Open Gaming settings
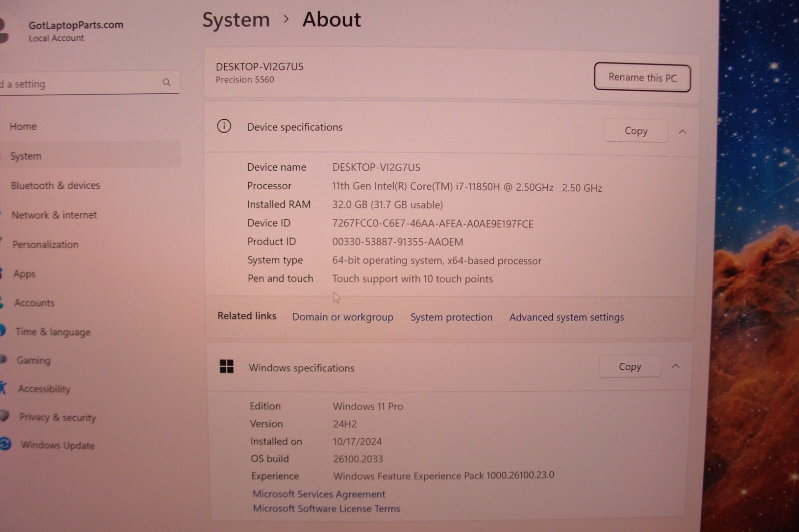 [x=33, y=360]
